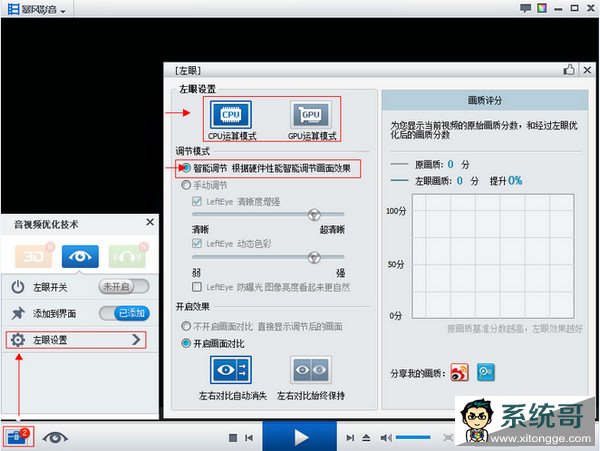Image resolution: width=600 pixels, height=451 pixels.
Task: Minimize the 暴风影音 window
Action: click(x=558, y=9)
